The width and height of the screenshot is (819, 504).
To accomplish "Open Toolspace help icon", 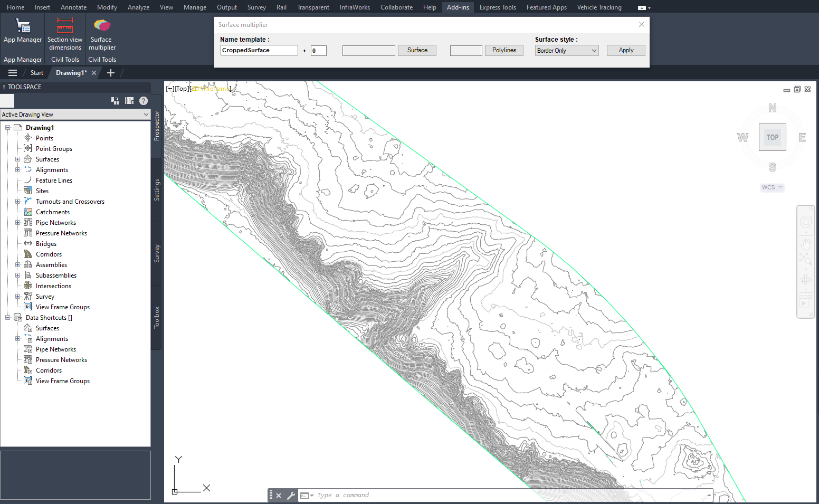I will pos(144,101).
